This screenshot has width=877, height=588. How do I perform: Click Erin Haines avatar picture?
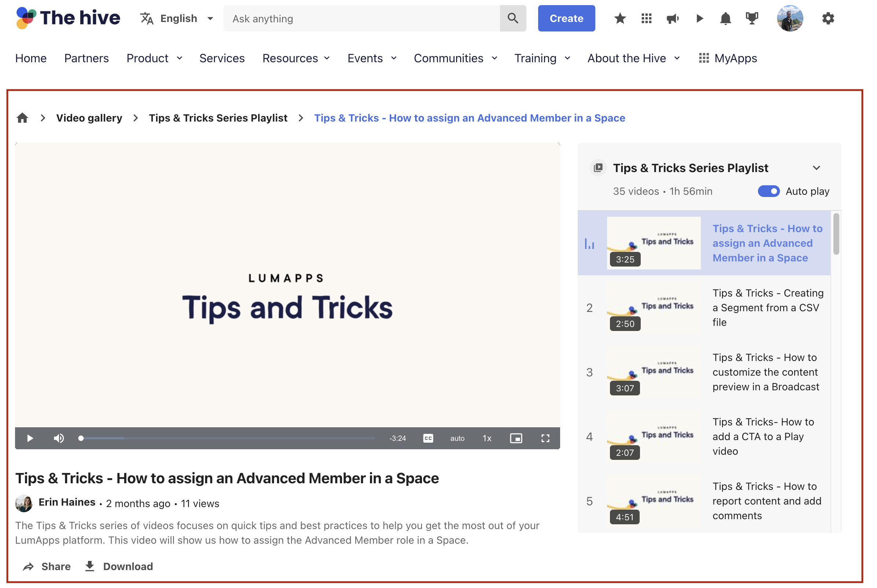pyautogui.click(x=24, y=503)
